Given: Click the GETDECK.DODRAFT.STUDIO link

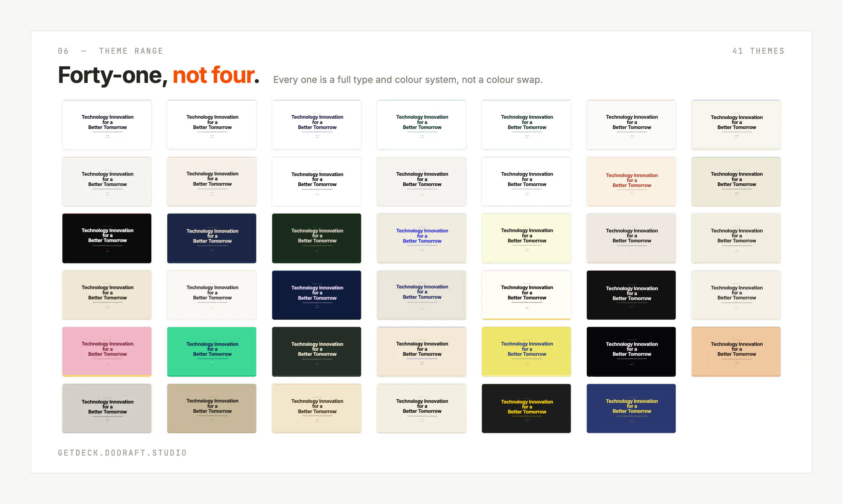Looking at the screenshot, I should 122,453.
